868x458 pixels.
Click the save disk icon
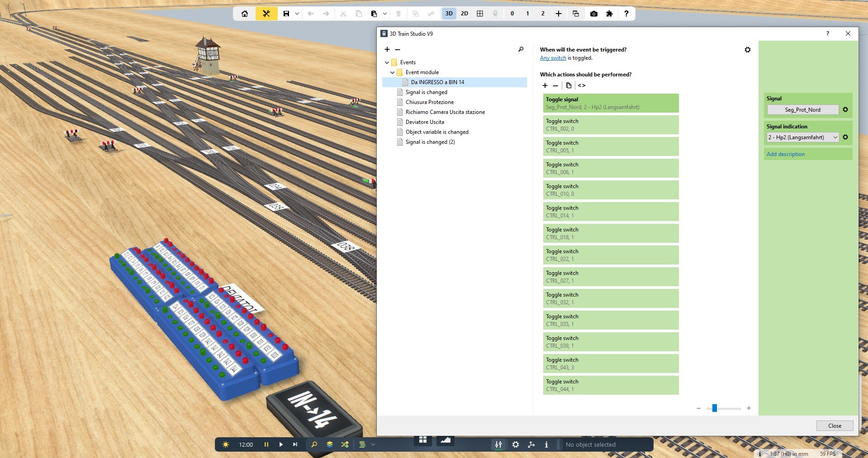286,14
